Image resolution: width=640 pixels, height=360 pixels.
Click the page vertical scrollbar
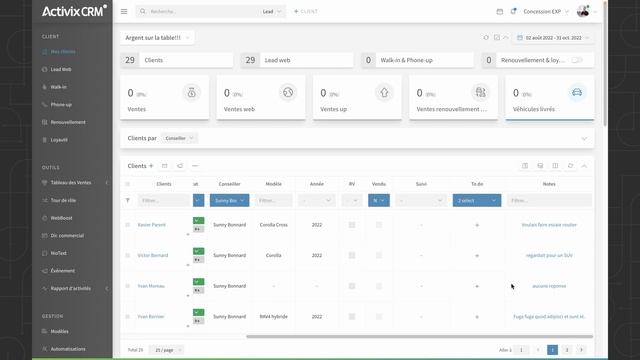coord(604,63)
